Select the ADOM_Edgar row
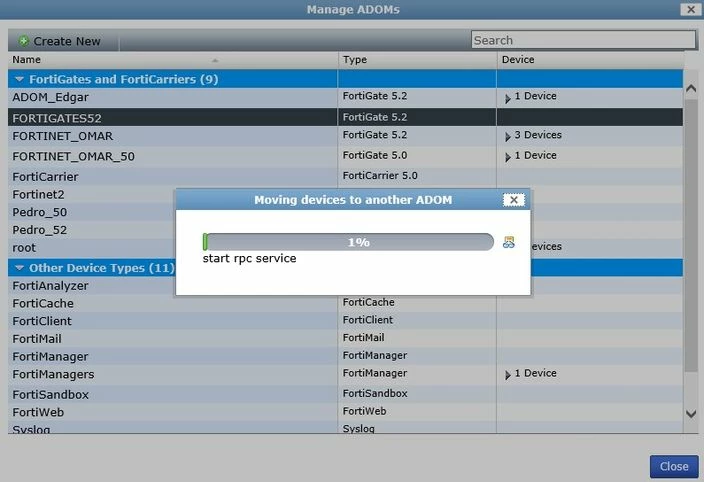Screen dimensions: 704x482 pyautogui.click(x=345, y=97)
